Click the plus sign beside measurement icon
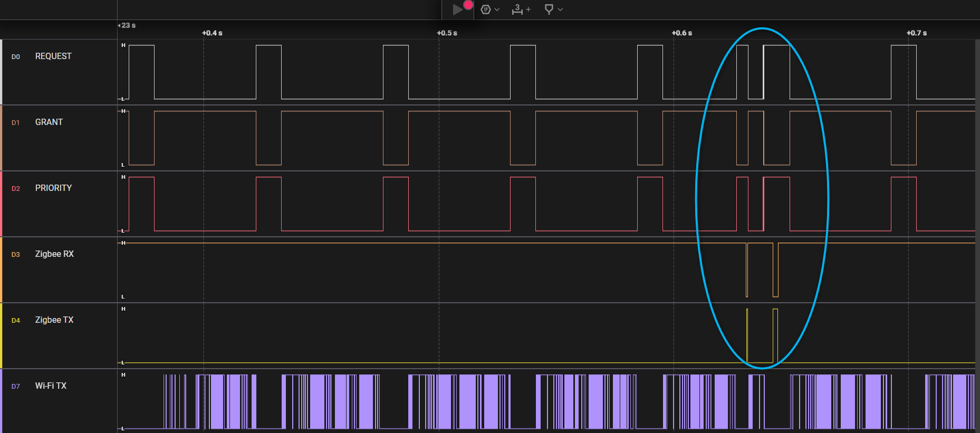The height and width of the screenshot is (433, 980). pyautogui.click(x=529, y=9)
